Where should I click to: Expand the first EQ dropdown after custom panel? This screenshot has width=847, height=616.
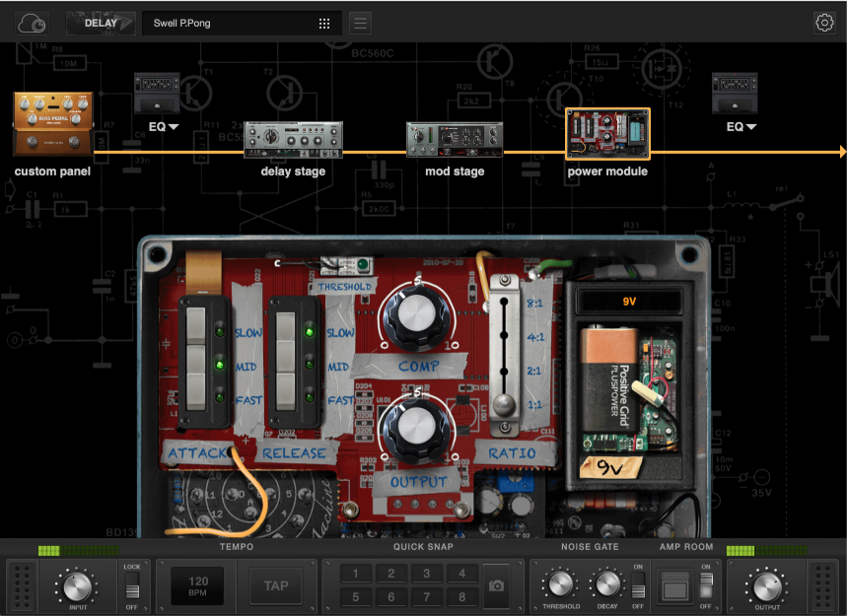(x=163, y=126)
